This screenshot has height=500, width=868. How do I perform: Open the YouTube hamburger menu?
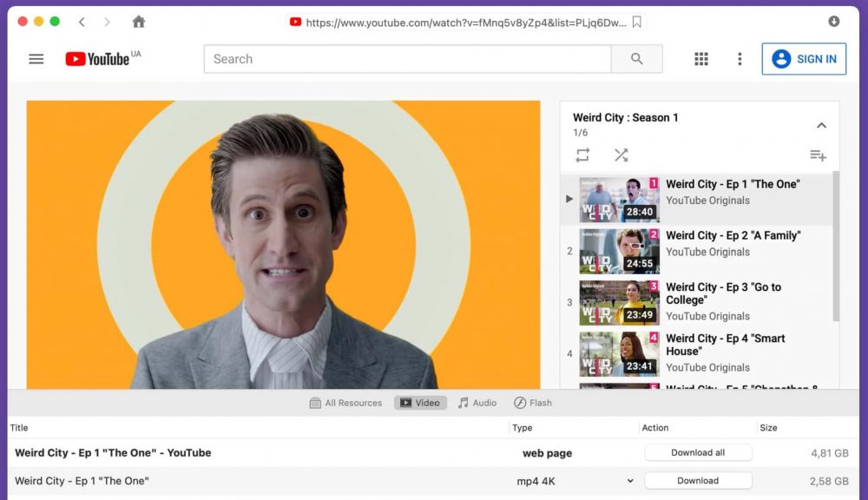[36, 59]
